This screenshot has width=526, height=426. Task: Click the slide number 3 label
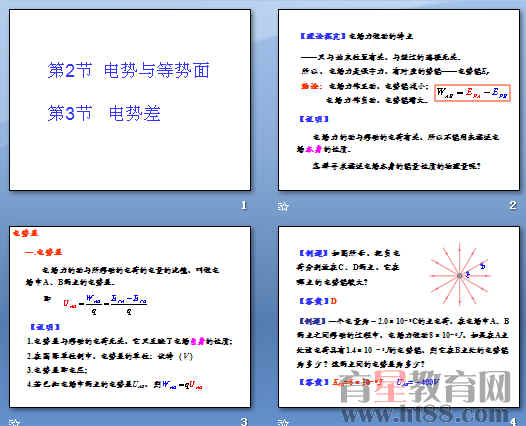pyautogui.click(x=244, y=421)
